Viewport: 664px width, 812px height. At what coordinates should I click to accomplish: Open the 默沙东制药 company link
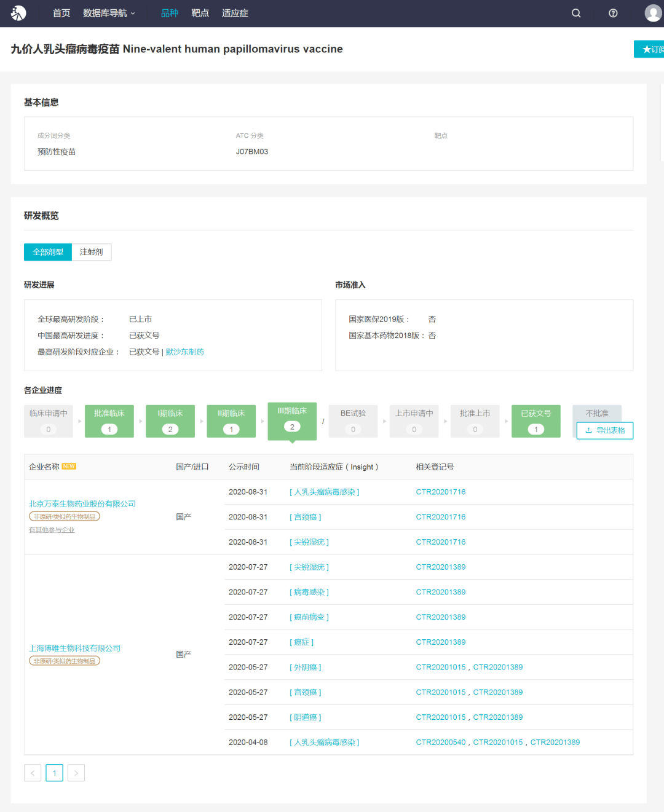point(184,352)
